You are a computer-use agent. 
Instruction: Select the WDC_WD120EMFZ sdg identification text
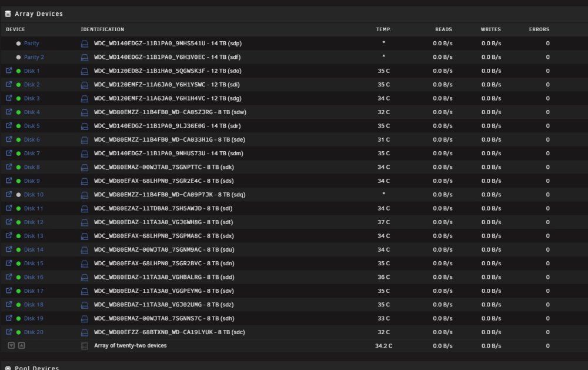pyautogui.click(x=168, y=98)
